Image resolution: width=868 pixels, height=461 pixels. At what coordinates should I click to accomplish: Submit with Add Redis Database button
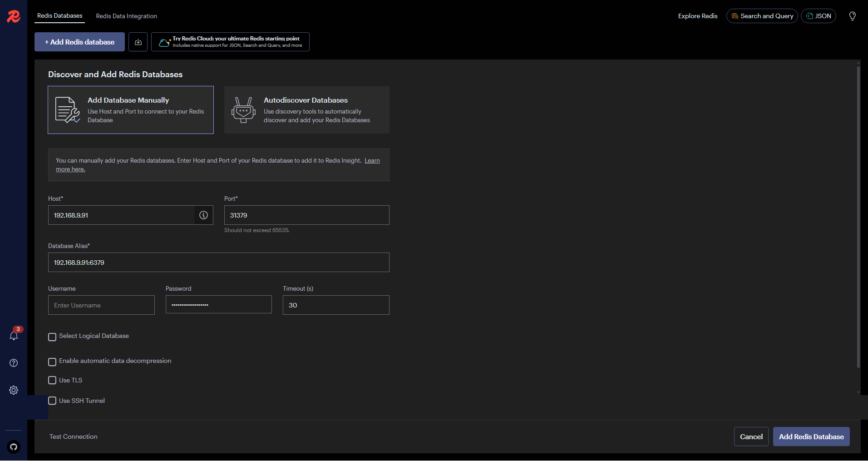pos(811,436)
